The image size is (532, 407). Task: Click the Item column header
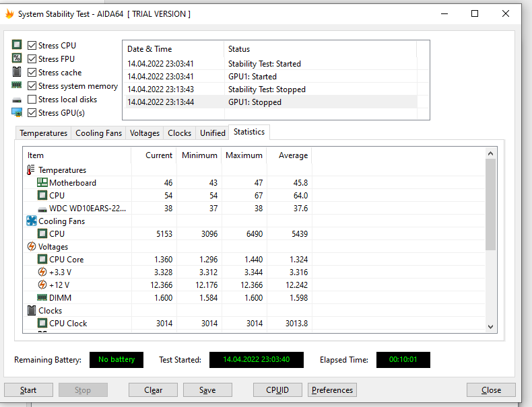[x=77, y=155]
